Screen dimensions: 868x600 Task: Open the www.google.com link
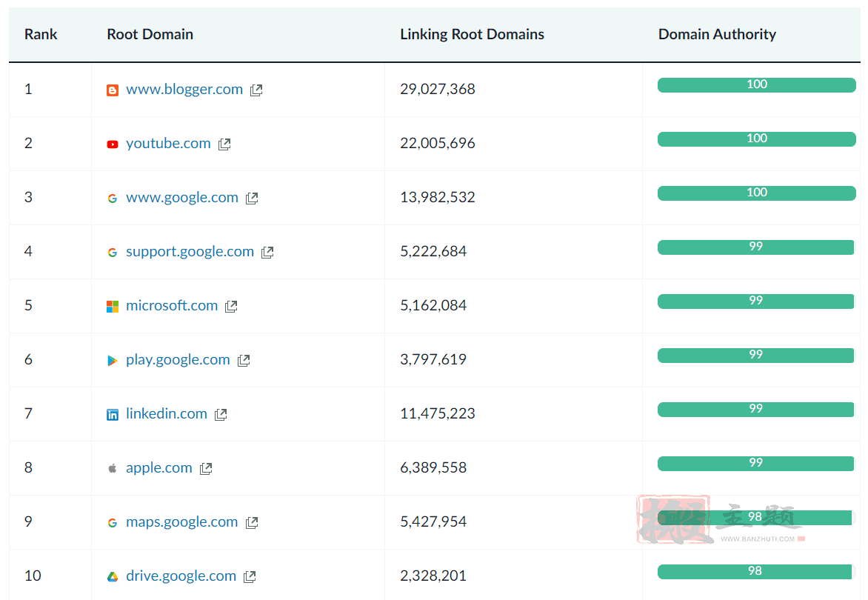tap(182, 198)
